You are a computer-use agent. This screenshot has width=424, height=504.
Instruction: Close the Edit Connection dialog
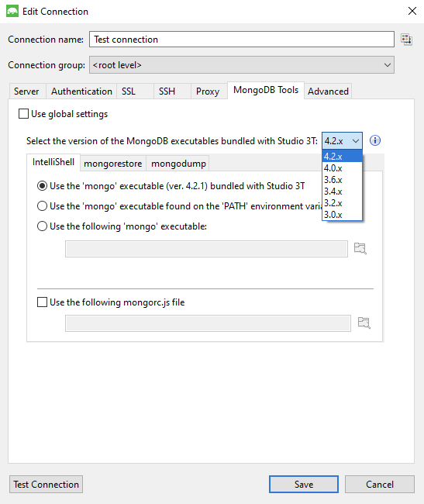pyautogui.click(x=412, y=11)
